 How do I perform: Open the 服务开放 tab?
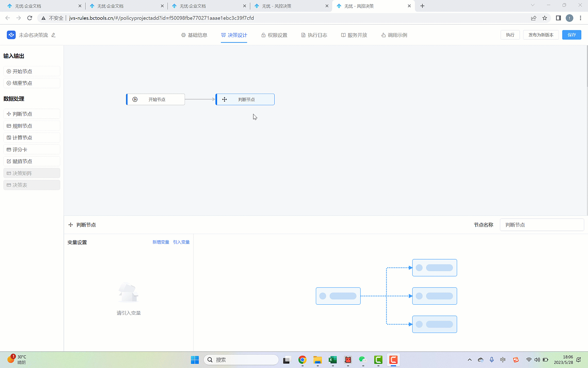(354, 35)
